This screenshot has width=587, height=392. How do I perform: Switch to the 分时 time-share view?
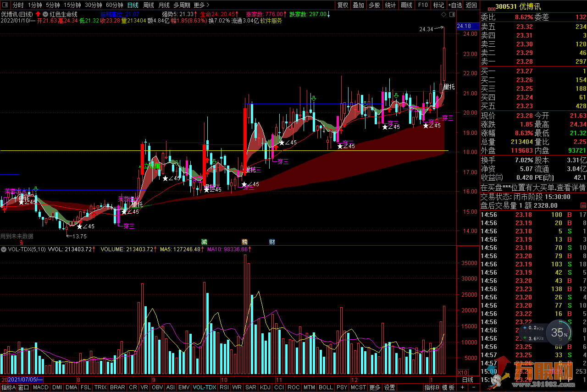(18, 5)
